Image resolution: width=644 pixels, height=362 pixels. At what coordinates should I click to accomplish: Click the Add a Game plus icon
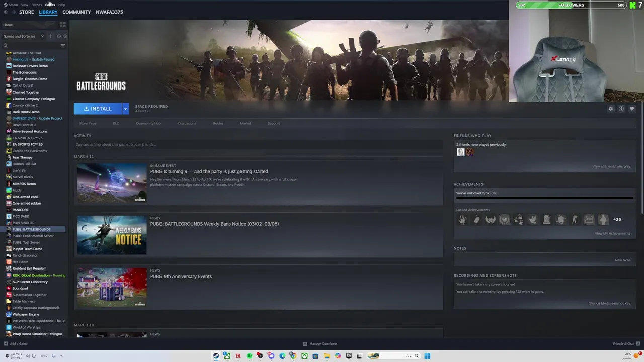click(6, 344)
